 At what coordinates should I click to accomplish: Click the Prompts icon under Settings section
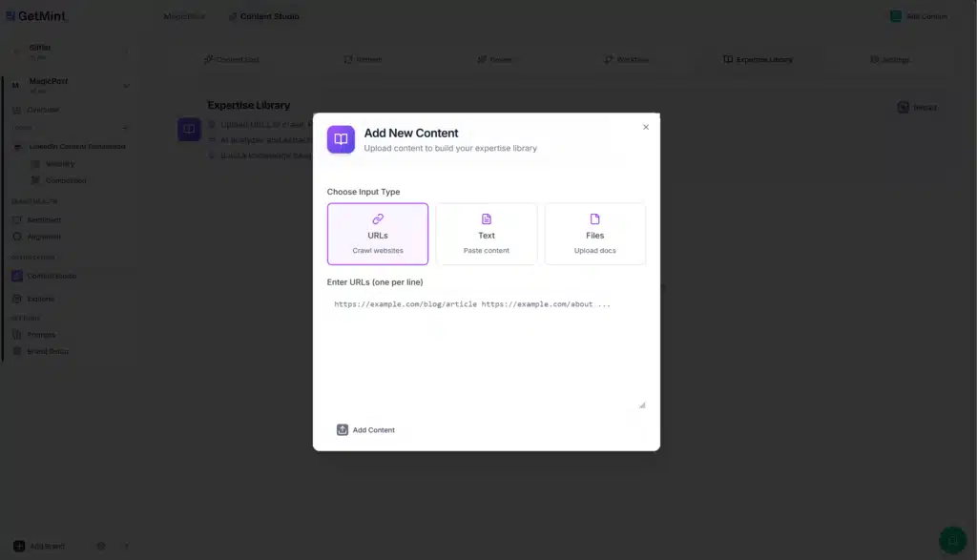click(x=19, y=336)
